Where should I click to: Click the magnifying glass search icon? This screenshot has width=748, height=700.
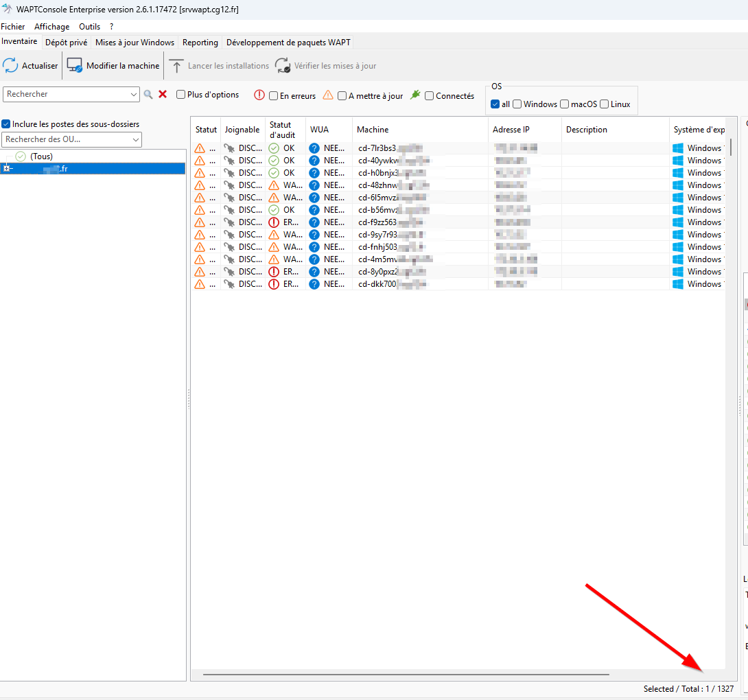(x=150, y=94)
